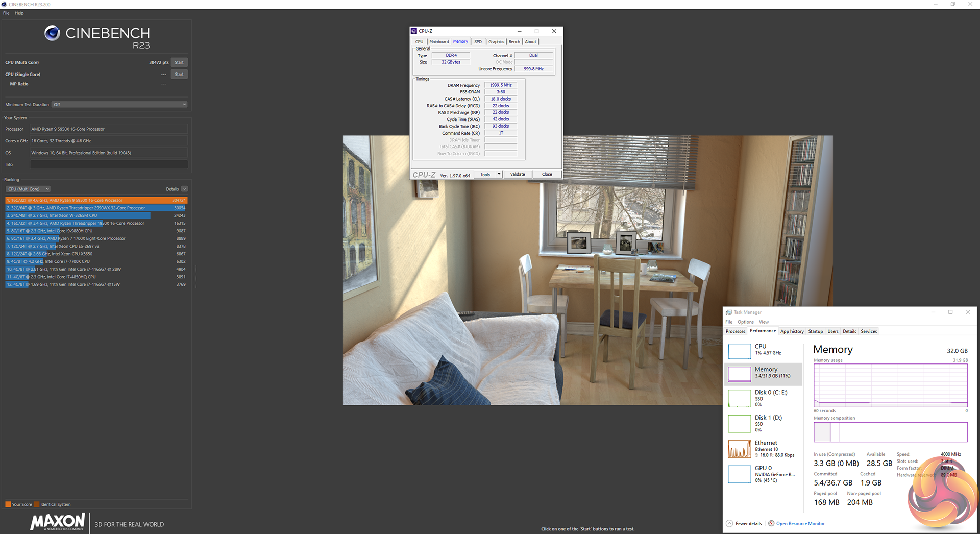
Task: Click the CPU-Z title bar icon
Action: pos(414,31)
